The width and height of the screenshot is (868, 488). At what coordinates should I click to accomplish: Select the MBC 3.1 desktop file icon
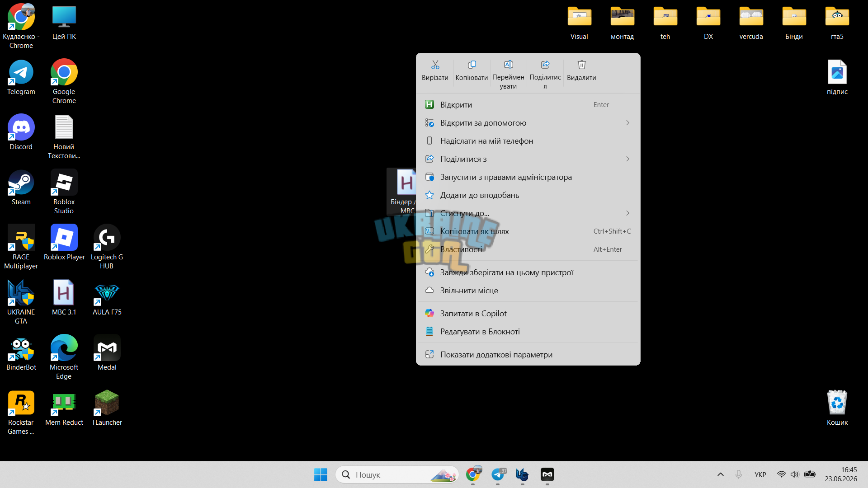64,298
